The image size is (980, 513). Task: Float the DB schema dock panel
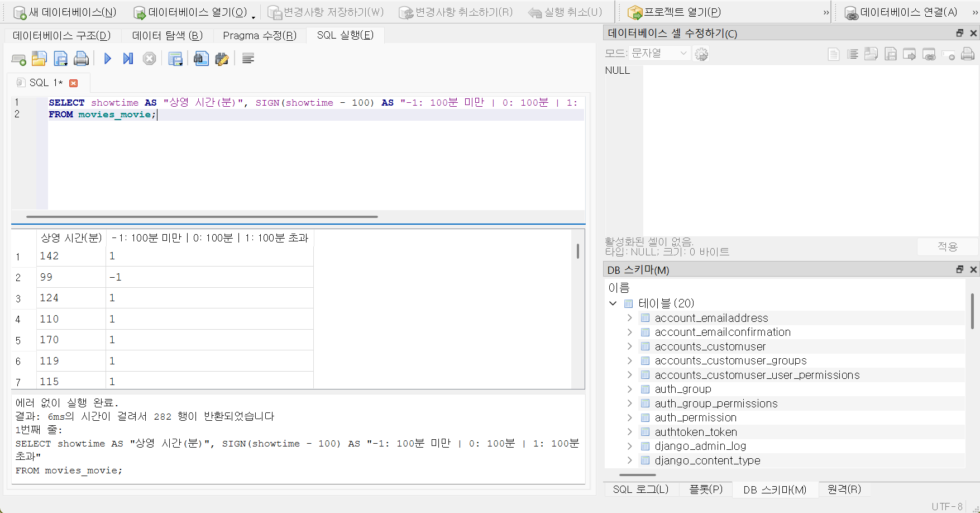960,269
